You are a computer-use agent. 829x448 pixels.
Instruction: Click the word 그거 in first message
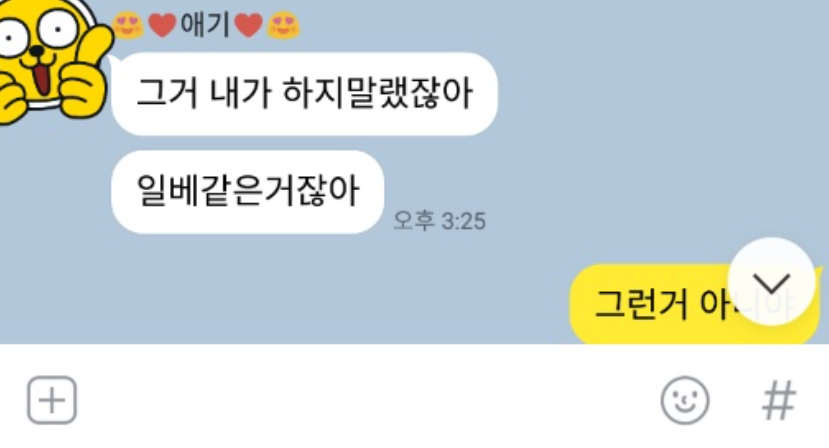tap(167, 94)
